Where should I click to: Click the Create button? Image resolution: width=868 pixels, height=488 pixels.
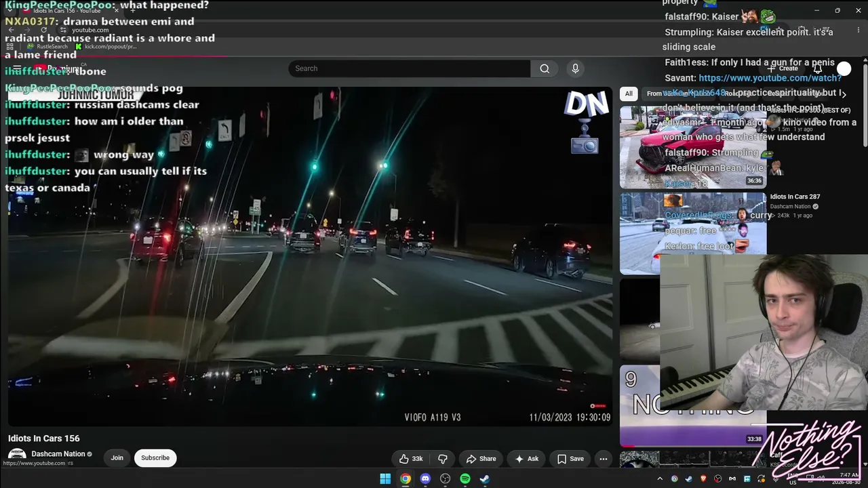(x=783, y=68)
